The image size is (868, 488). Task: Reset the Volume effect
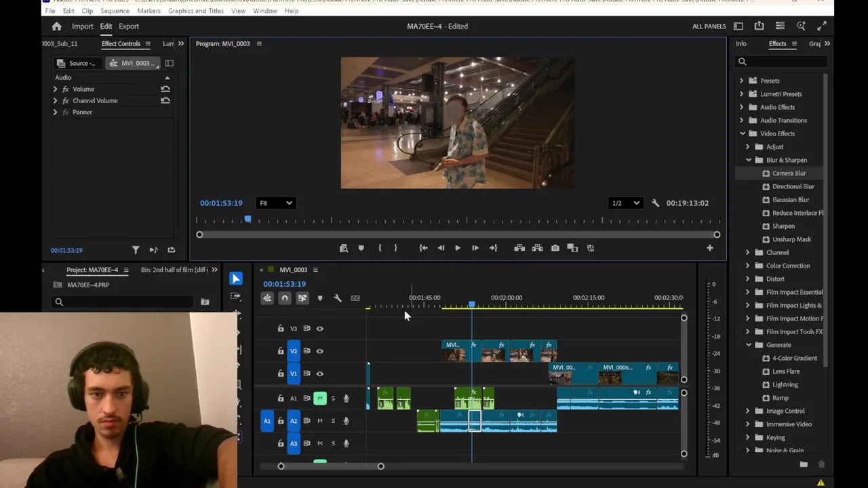click(x=165, y=89)
